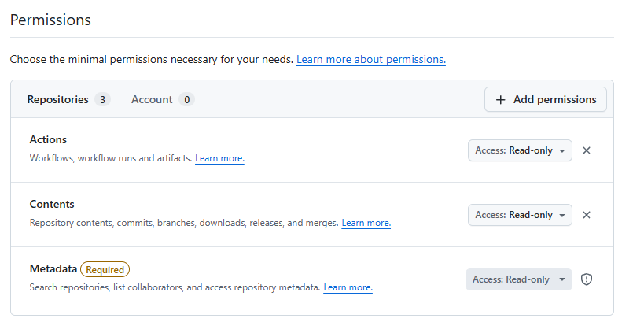644x333 pixels.
Task: Open the Contents access level dropdown
Action: (x=520, y=215)
